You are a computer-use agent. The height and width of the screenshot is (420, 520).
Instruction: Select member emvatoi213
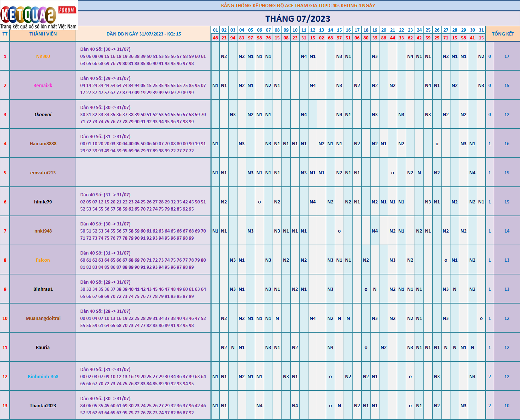coord(43,173)
